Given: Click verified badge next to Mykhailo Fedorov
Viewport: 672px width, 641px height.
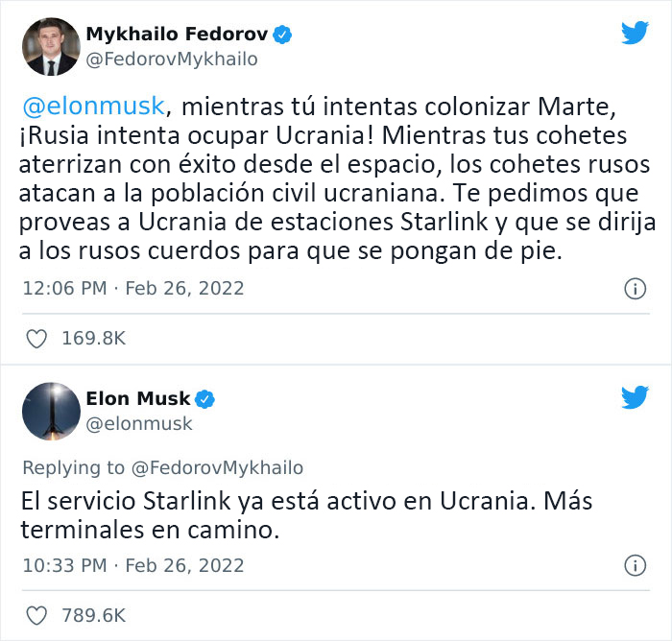Looking at the screenshot, I should click(x=283, y=36).
